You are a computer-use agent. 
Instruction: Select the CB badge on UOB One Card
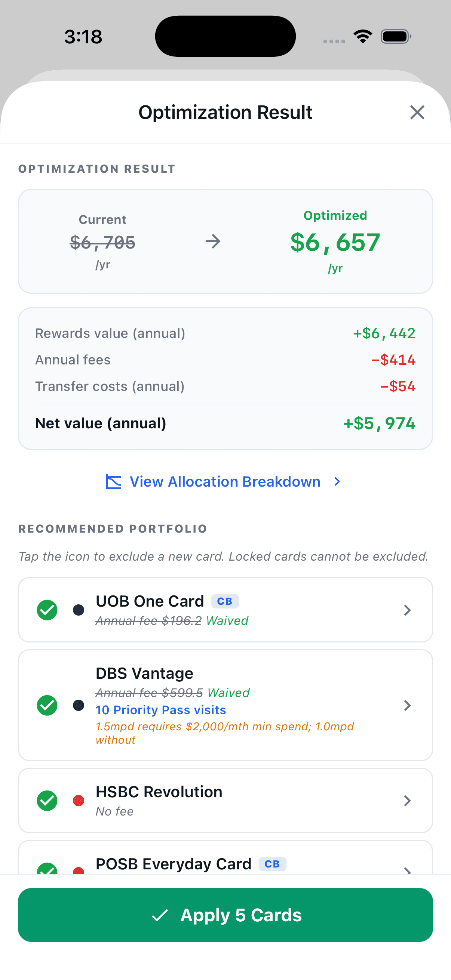(x=224, y=601)
